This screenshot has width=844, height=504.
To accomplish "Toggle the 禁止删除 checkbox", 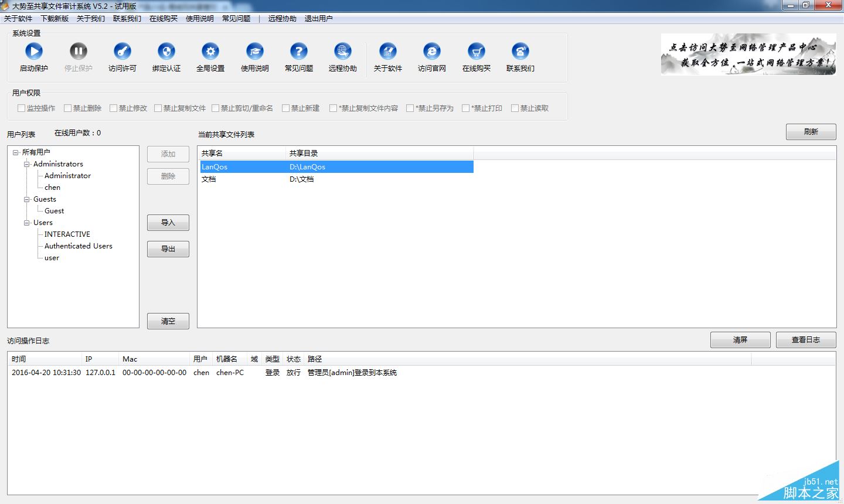I will 68,108.
